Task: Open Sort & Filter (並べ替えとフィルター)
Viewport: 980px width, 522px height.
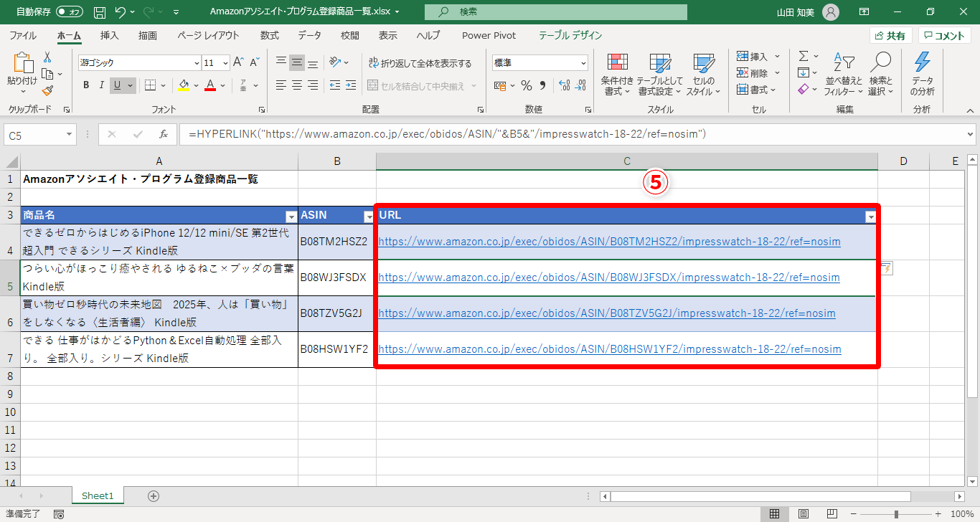Action: click(844, 75)
